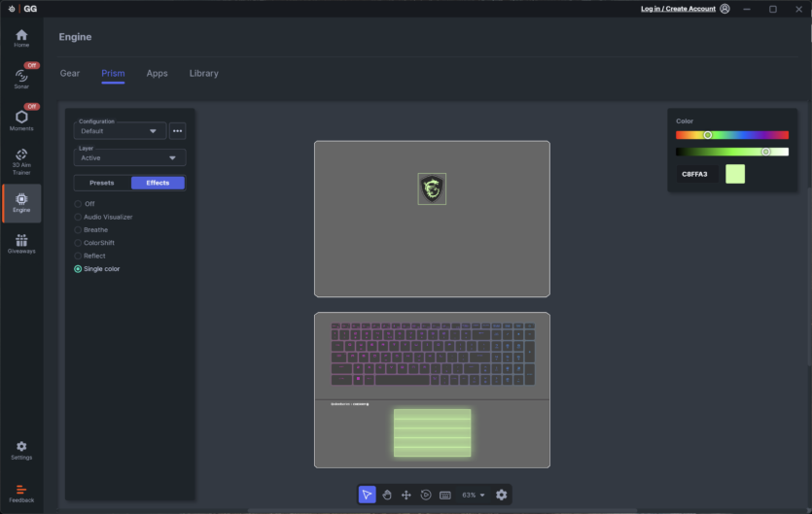The image size is (812, 514).
Task: Open canvas settings gear in bottom toolbar
Action: pyautogui.click(x=501, y=495)
